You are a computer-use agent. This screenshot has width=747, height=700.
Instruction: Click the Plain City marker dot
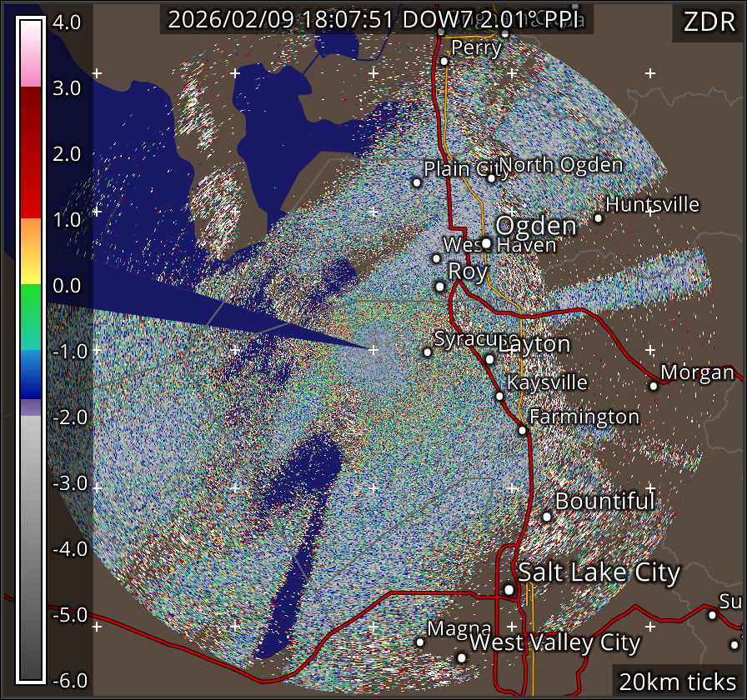(x=417, y=182)
